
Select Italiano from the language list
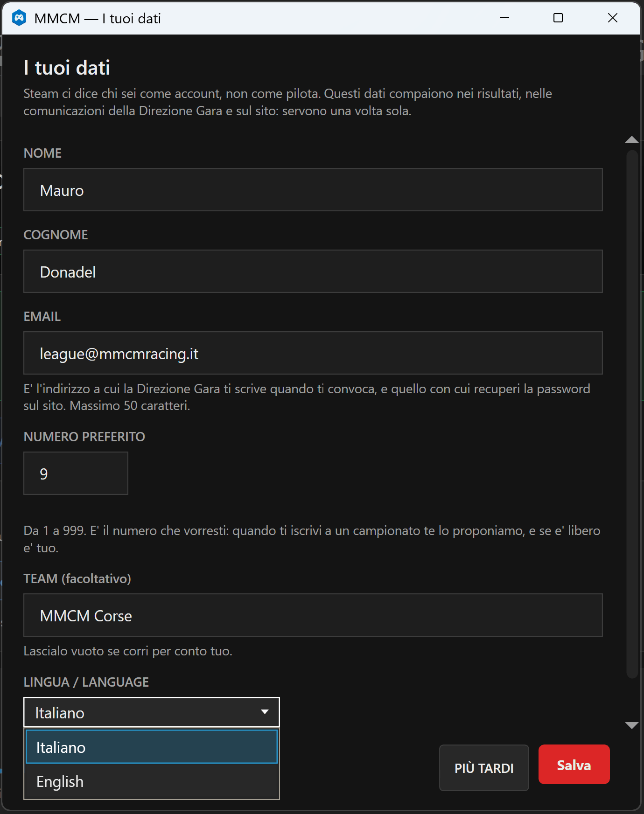[152, 747]
